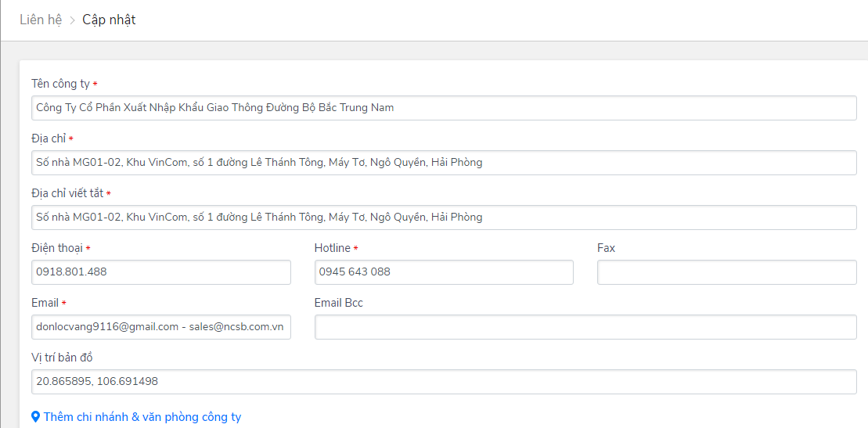Select the Địa chỉ viết tắt input
868x428 pixels.
444,218
